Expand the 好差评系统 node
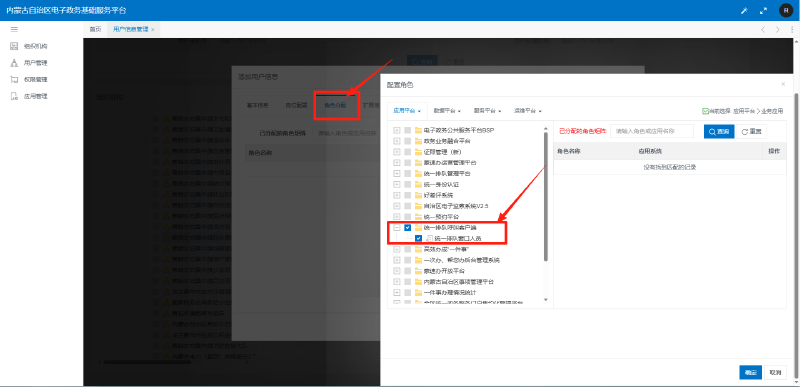 pyautogui.click(x=397, y=195)
